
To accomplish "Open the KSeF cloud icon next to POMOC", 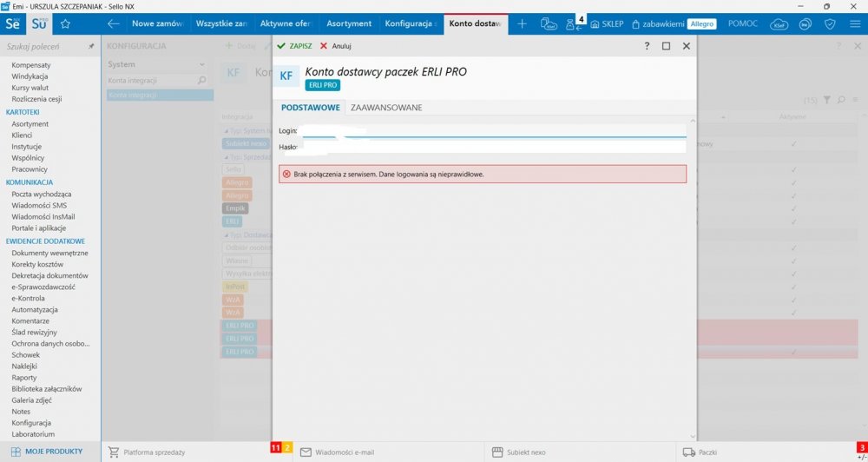I will click(x=779, y=24).
